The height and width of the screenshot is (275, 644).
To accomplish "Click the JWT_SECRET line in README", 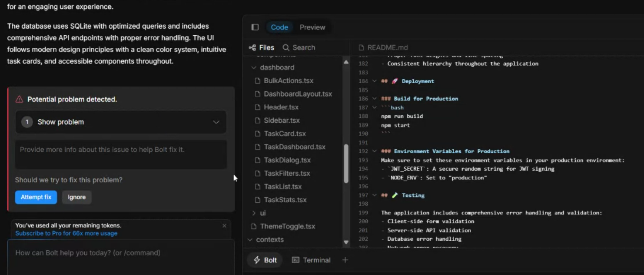I will coord(468,169).
